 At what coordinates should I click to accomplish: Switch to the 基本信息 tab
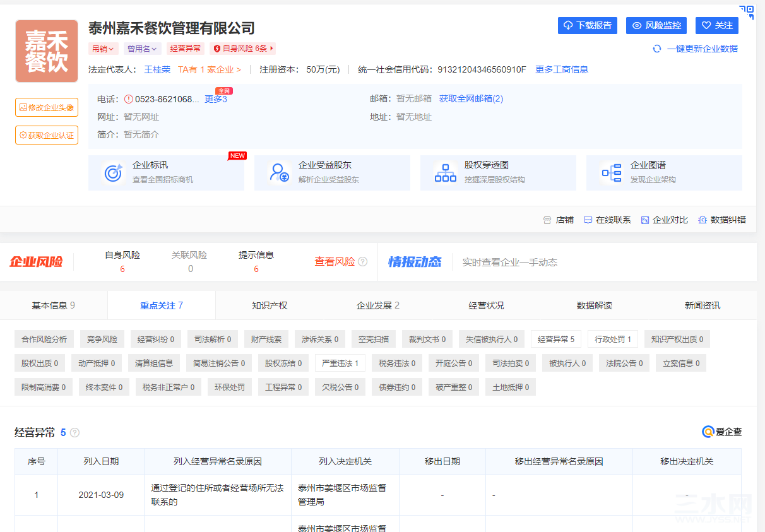(54, 305)
